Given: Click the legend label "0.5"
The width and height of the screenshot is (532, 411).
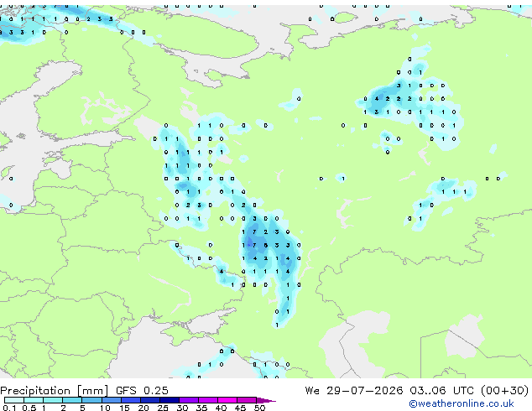Looking at the screenshot, I should point(29,408).
